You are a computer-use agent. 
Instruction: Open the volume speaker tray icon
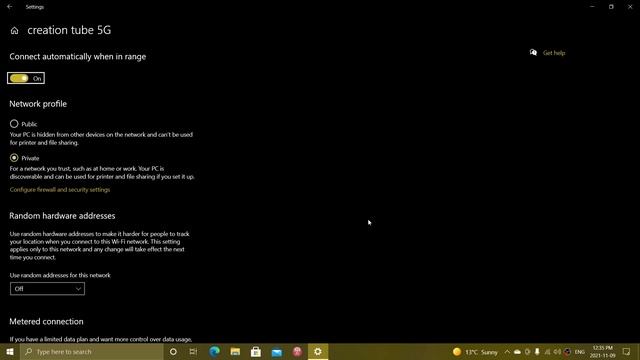557,351
